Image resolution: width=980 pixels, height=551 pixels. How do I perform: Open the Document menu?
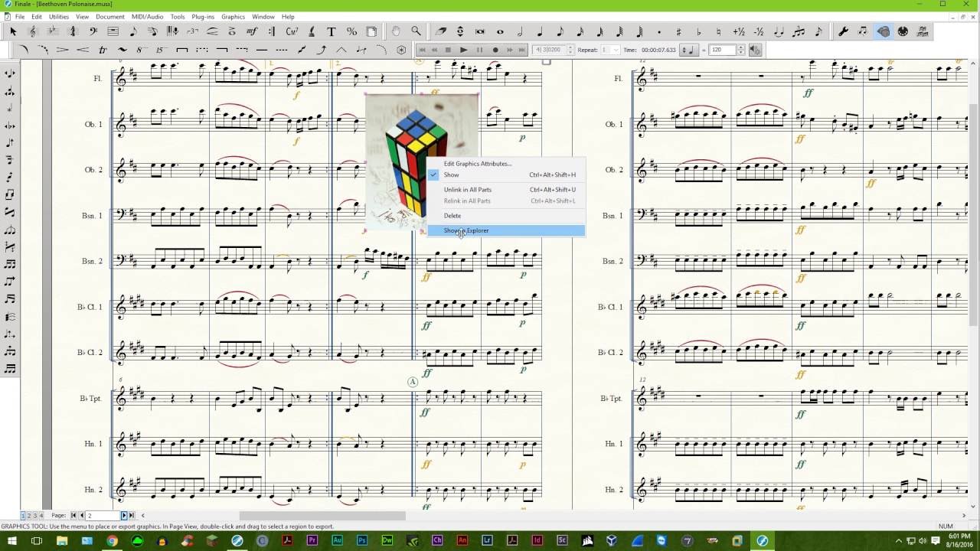pos(109,16)
